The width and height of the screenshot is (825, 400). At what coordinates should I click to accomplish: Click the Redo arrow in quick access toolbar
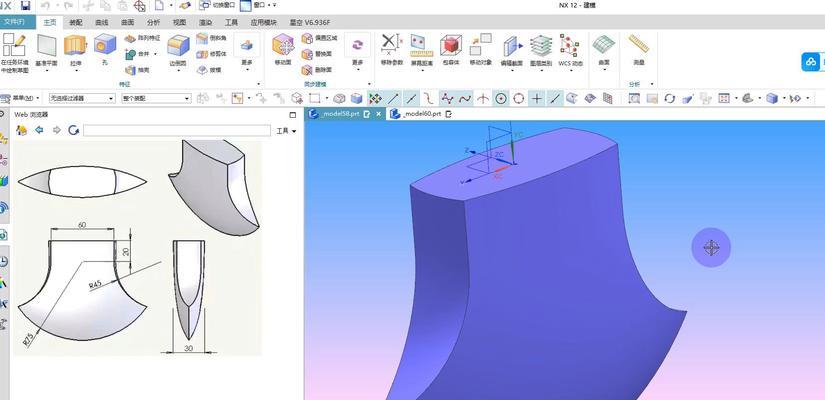(x=68, y=6)
